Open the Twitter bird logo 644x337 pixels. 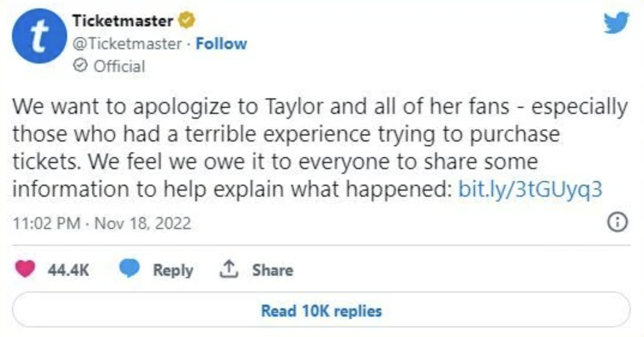point(616,23)
